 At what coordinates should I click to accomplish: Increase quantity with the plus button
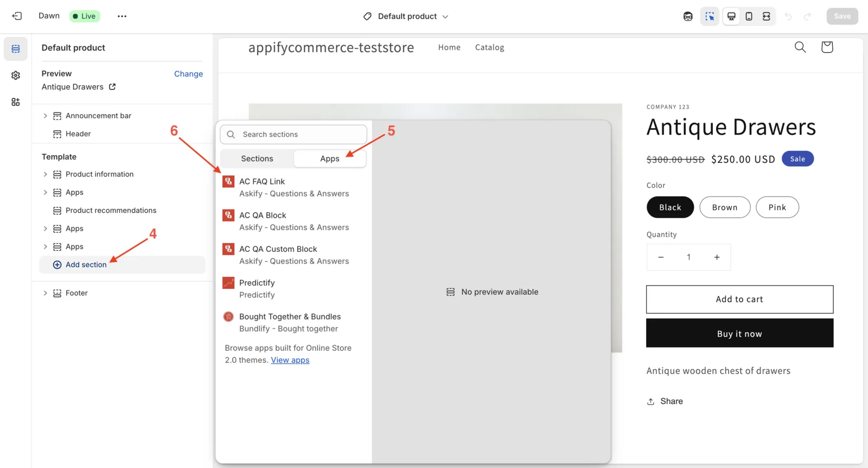pyautogui.click(x=717, y=257)
